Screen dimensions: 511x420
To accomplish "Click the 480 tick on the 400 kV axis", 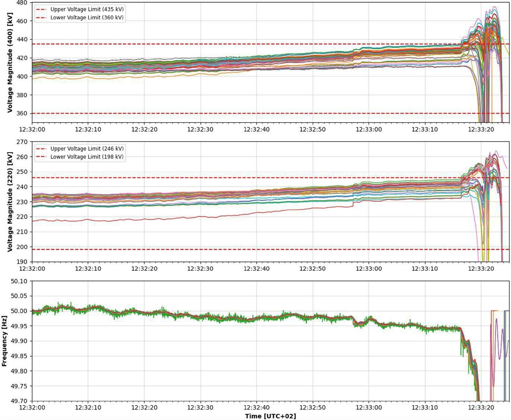I will (x=22, y=3).
